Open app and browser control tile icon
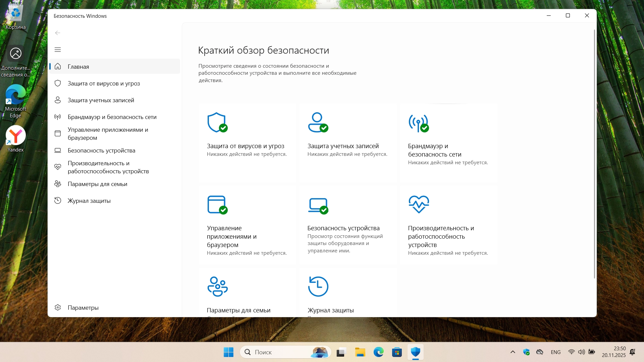 [x=217, y=204]
